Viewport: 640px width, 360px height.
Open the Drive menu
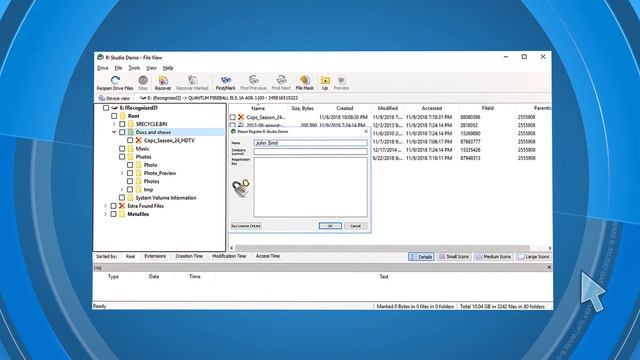click(x=102, y=68)
